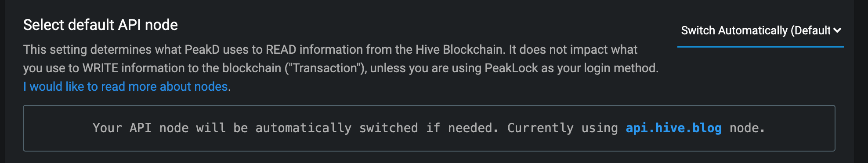Click the Select default API node heading
The height and width of the screenshot is (163, 868).
101,25
